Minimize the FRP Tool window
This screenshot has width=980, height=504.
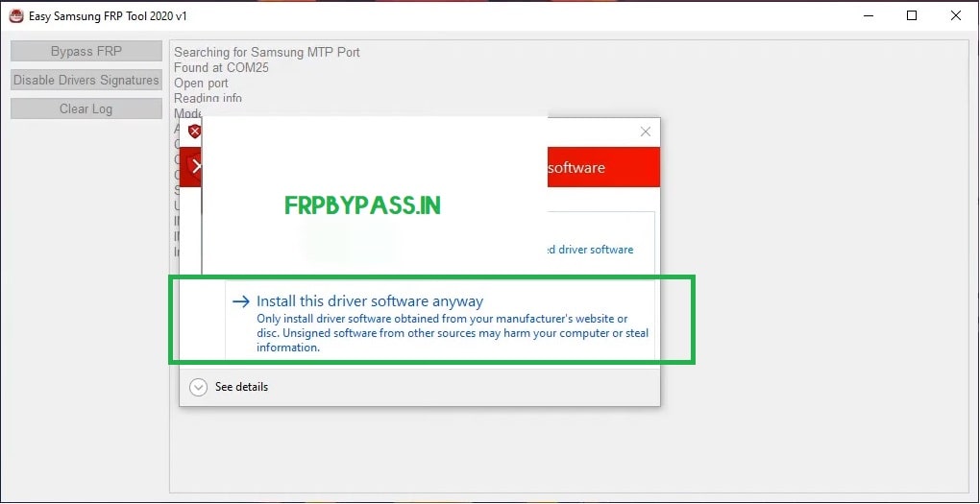pos(869,16)
